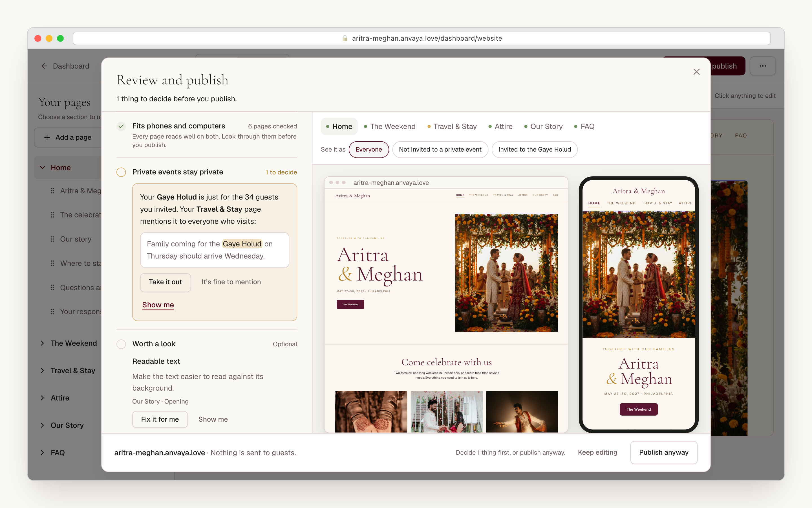Expand FAQ page in sidebar
This screenshot has height=508, width=812.
pos(43,453)
